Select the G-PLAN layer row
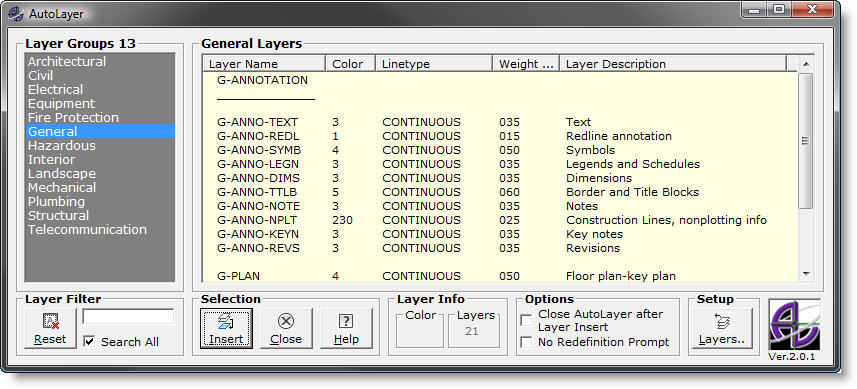 tap(499, 276)
